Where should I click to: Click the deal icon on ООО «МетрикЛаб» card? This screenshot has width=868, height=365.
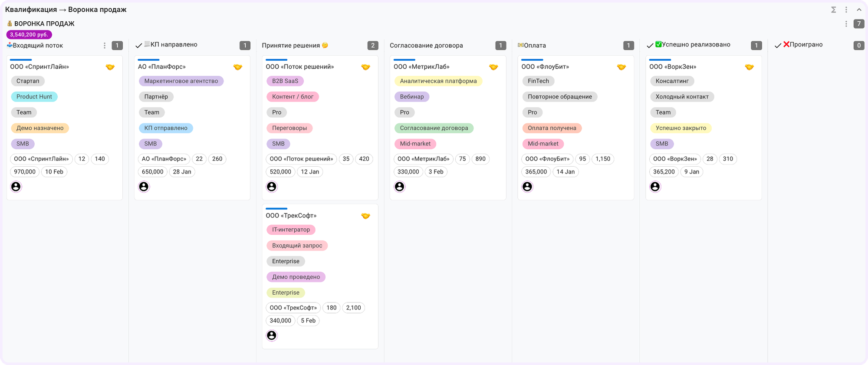pos(493,67)
